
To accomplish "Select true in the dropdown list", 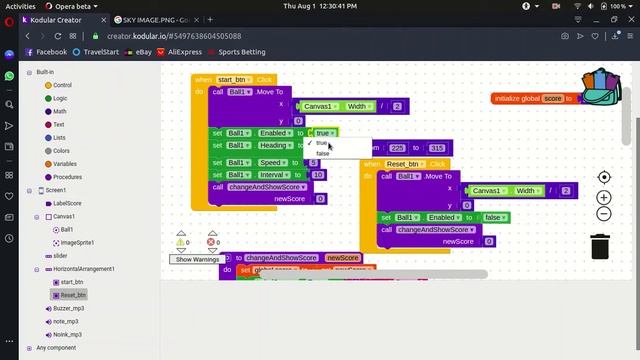I will pyautogui.click(x=322, y=143).
